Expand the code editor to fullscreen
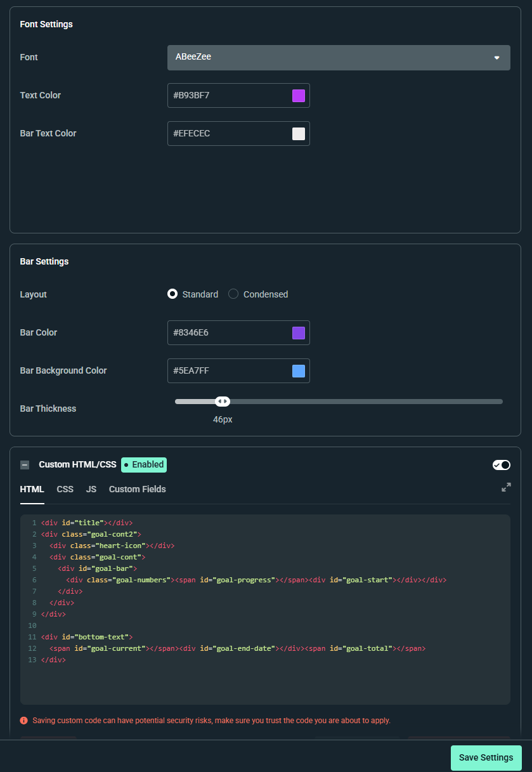Image resolution: width=532 pixels, height=772 pixels. point(505,487)
